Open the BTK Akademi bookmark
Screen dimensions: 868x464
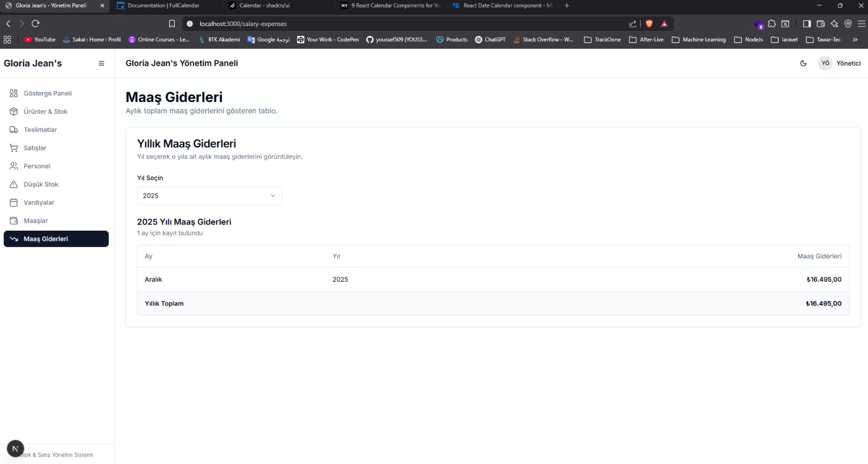pyautogui.click(x=219, y=40)
